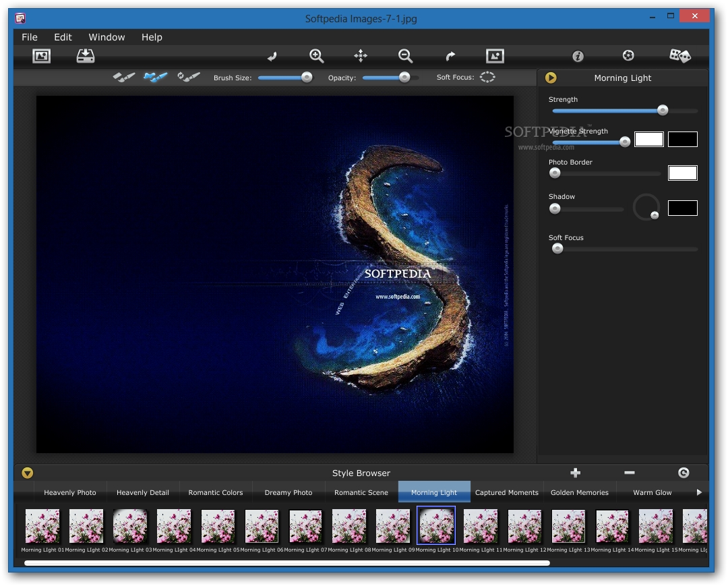Go to the Romantic Scene tab
This screenshot has width=728, height=586.
point(361,492)
